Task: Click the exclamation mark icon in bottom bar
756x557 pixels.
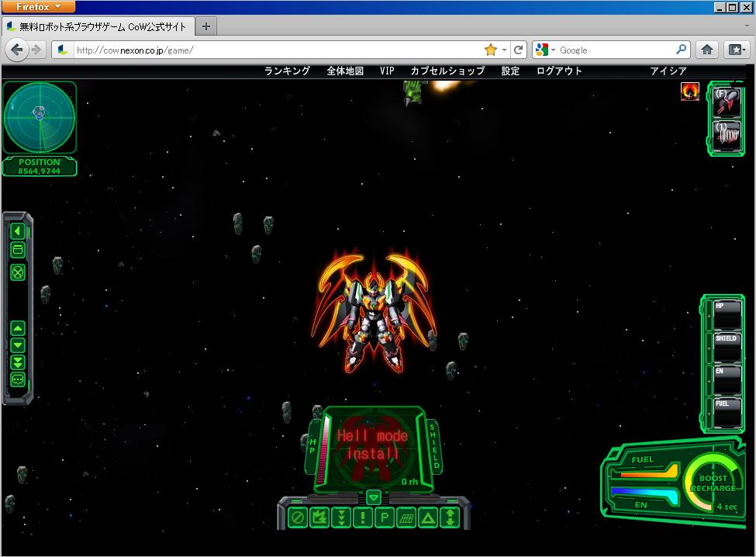Action: 363,518
